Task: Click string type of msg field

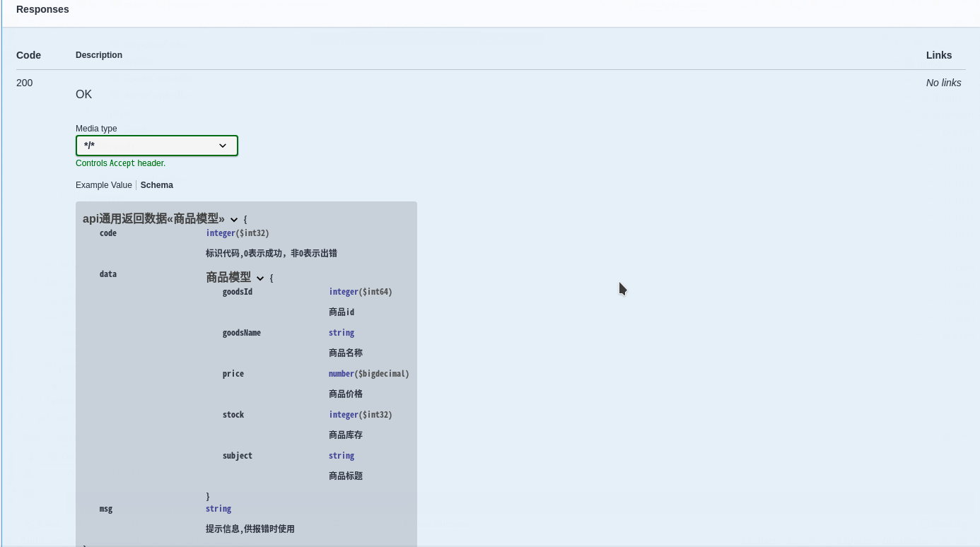Action: click(x=218, y=508)
